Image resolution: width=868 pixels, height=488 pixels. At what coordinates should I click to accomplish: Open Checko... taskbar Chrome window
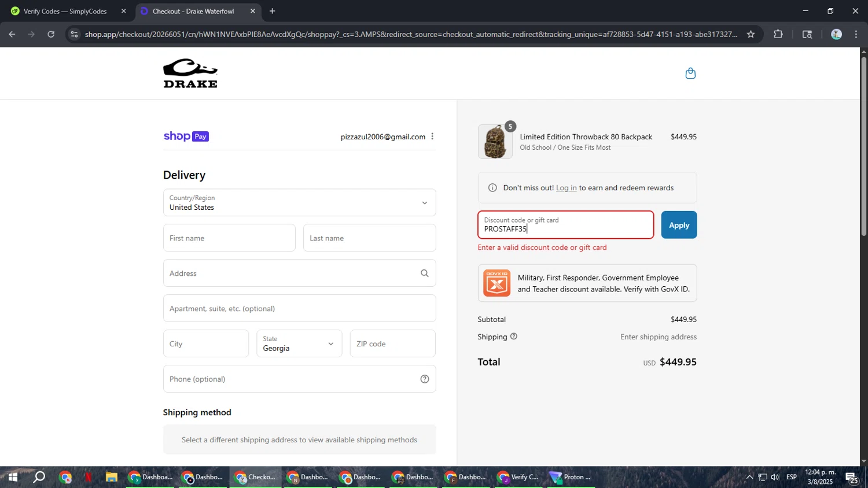(255, 477)
